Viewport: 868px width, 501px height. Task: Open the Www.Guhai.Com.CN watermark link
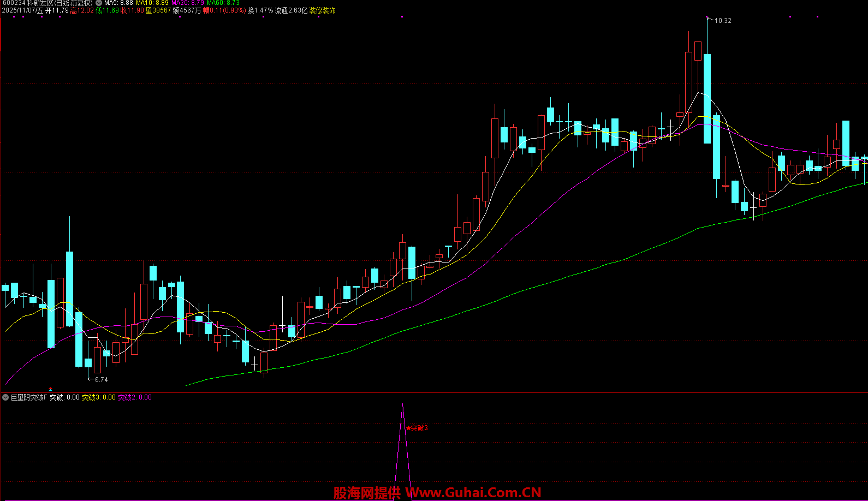click(473, 493)
